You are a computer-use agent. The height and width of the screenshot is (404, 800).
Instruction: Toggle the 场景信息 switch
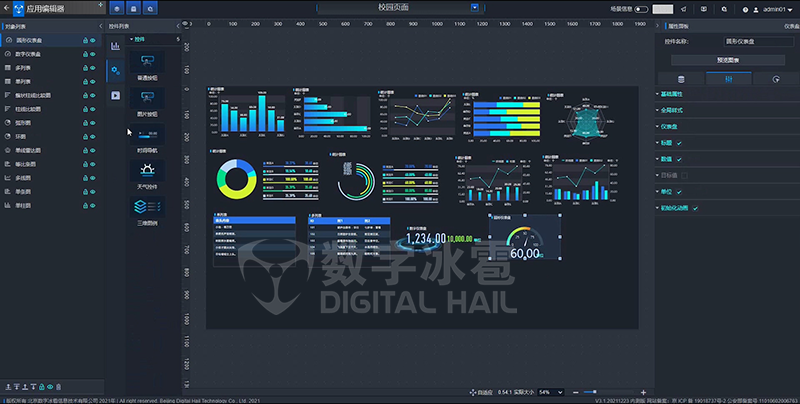pos(641,9)
